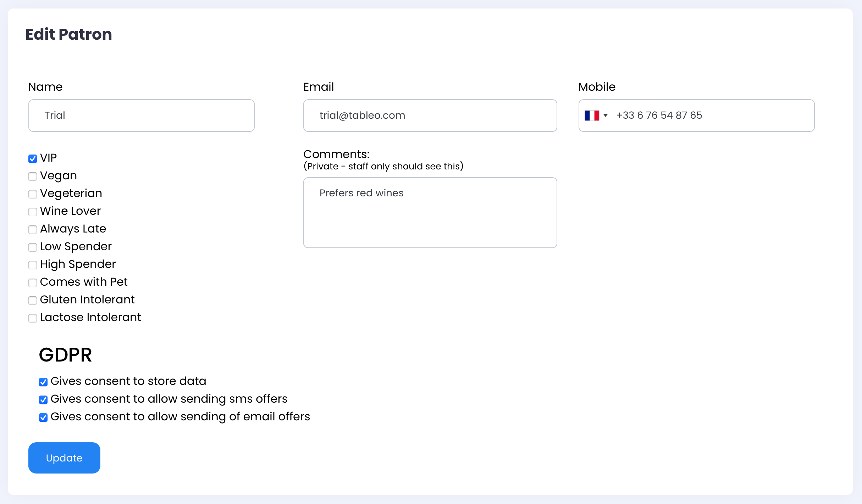The width and height of the screenshot is (862, 504).
Task: Untick consent for email offers
Action: point(43,418)
